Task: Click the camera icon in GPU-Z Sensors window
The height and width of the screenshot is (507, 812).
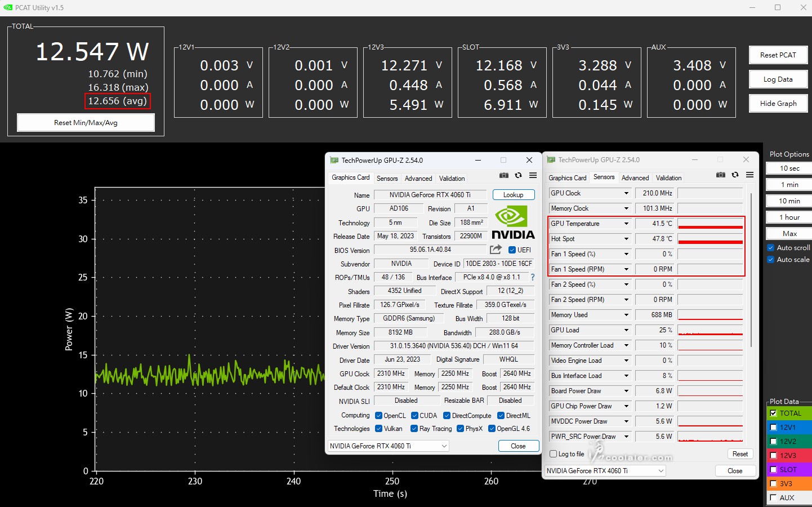Action: [721, 175]
